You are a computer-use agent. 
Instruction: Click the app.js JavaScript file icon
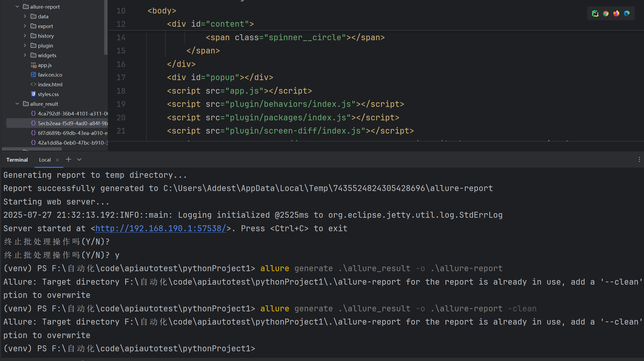click(x=33, y=65)
